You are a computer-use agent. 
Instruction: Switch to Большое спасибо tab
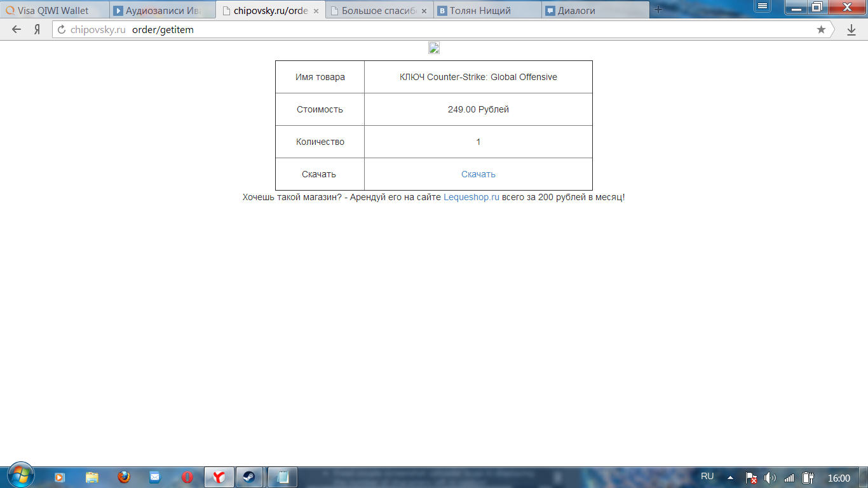379,10
